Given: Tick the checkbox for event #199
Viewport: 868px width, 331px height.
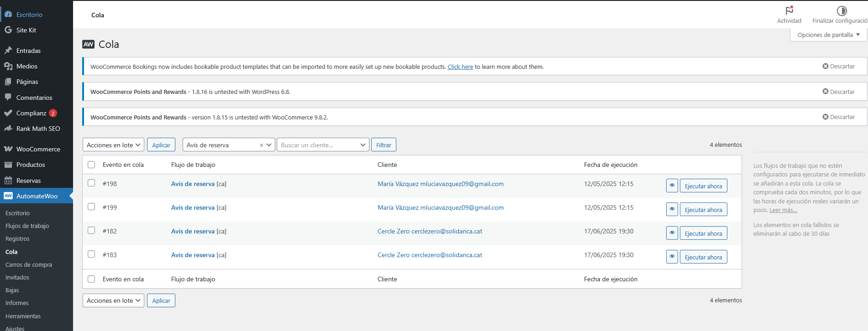Looking at the screenshot, I should [91, 207].
